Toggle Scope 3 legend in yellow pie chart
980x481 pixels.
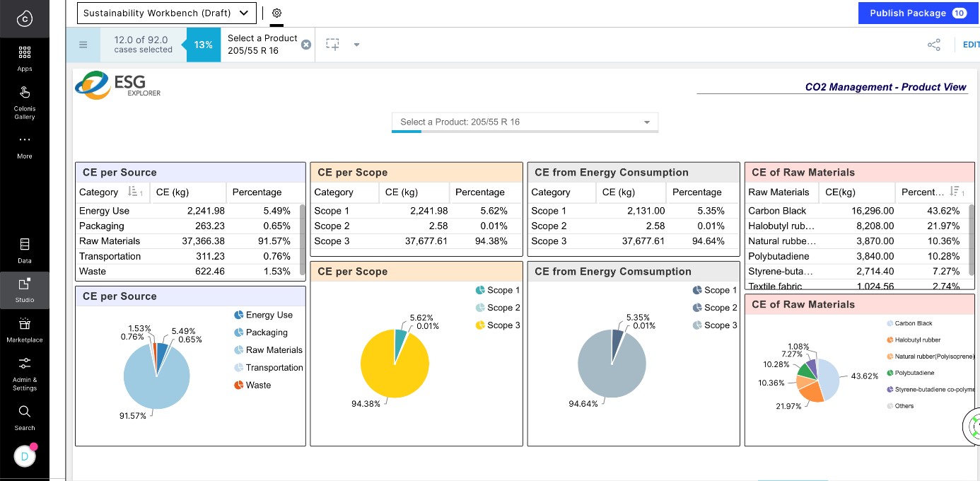coord(497,325)
